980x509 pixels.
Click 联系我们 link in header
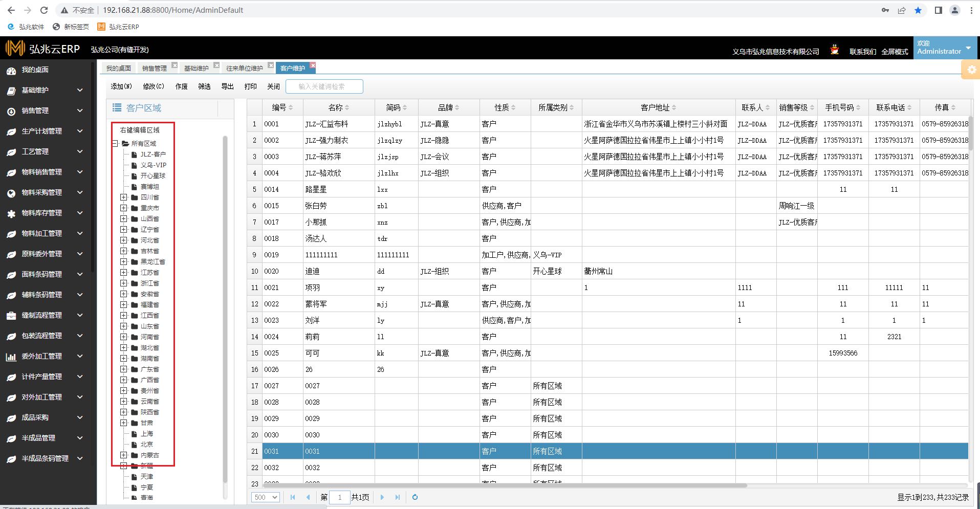click(x=863, y=52)
